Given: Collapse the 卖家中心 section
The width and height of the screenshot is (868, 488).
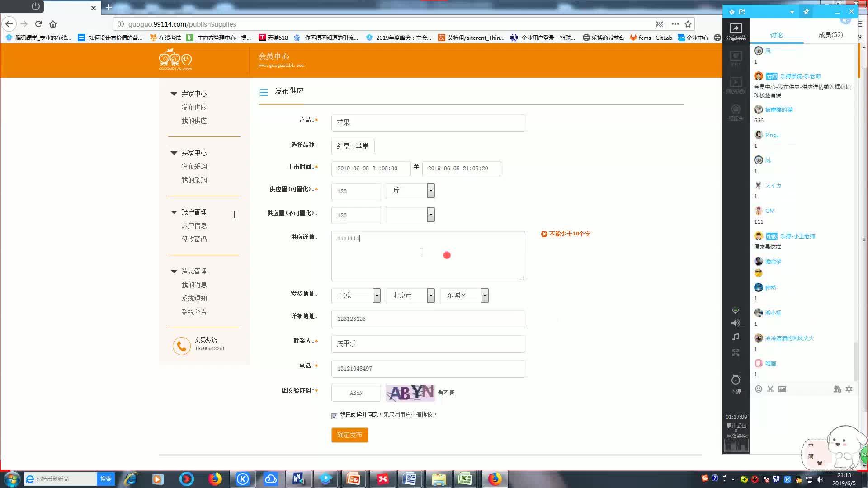Looking at the screenshot, I should pyautogui.click(x=174, y=94).
